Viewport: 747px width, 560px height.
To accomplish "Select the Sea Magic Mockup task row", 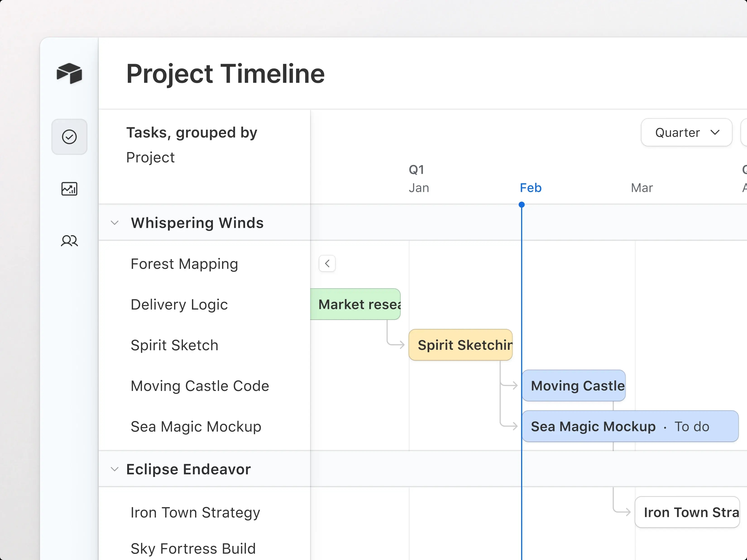I will coord(205,426).
